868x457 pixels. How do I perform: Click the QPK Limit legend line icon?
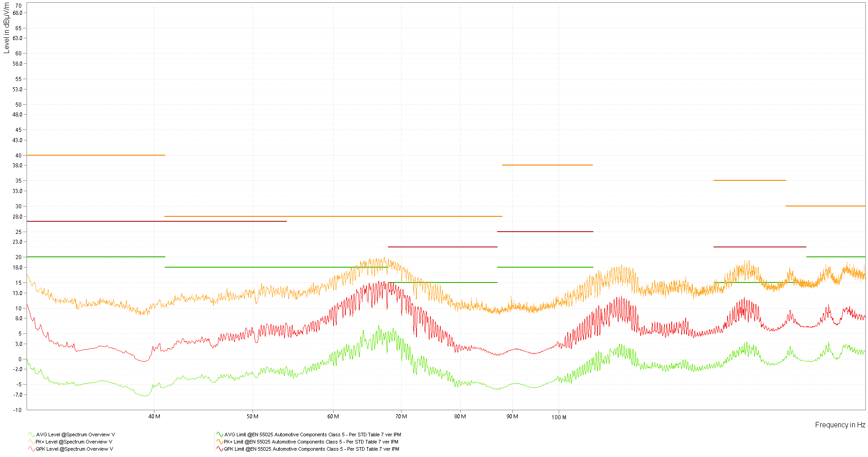pos(220,449)
